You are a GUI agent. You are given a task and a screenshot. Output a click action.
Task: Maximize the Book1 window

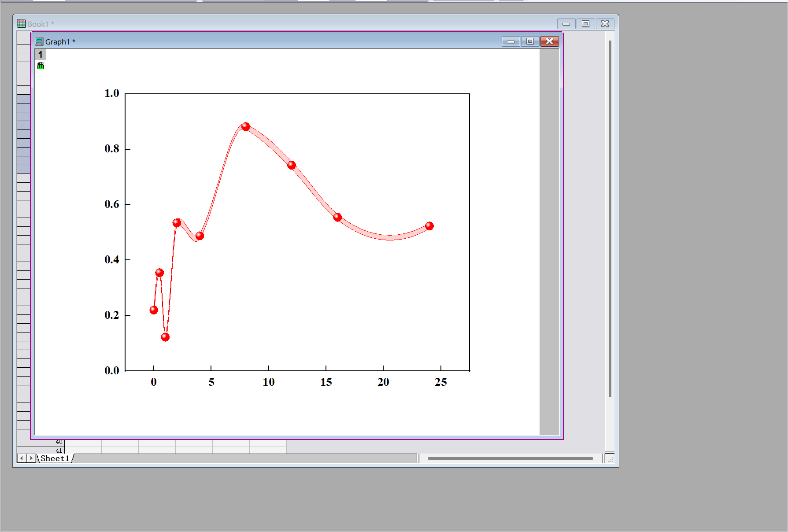coord(586,24)
